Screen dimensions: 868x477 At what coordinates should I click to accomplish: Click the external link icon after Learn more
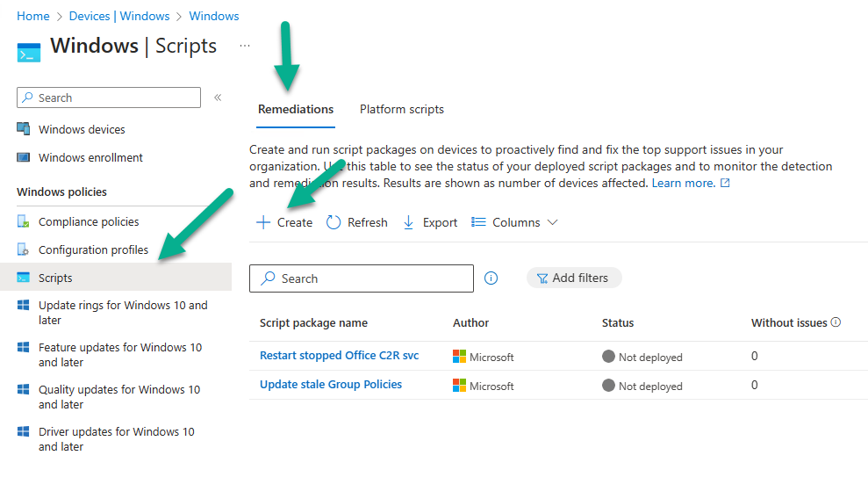point(725,183)
